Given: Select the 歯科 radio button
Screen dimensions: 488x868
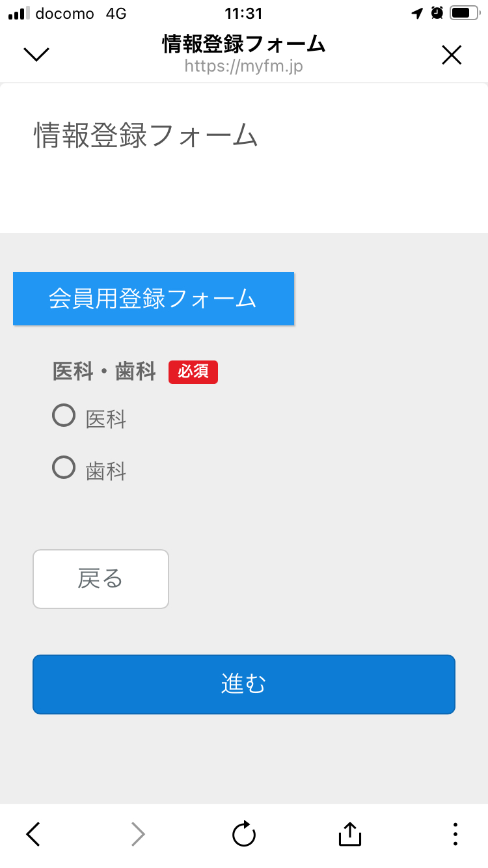Looking at the screenshot, I should (64, 467).
